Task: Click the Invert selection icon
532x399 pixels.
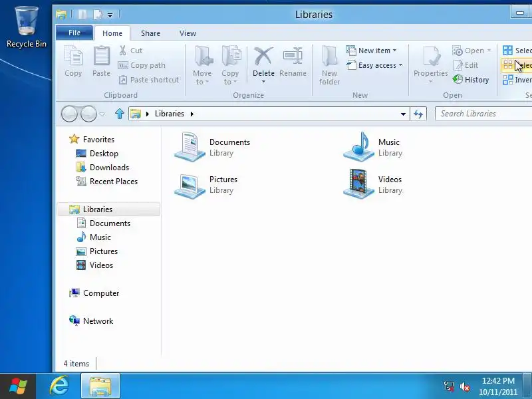Action: pyautogui.click(x=507, y=80)
